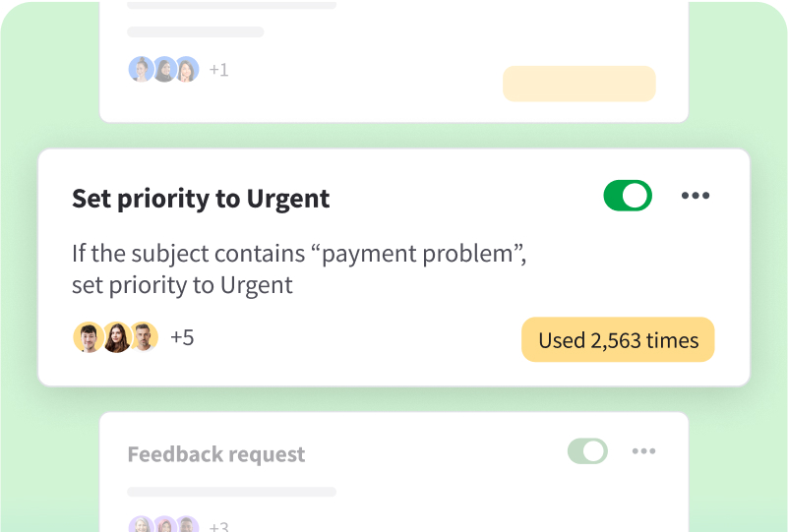Click the Used 2,563 times badge
This screenshot has height=532, width=788.
click(x=618, y=340)
